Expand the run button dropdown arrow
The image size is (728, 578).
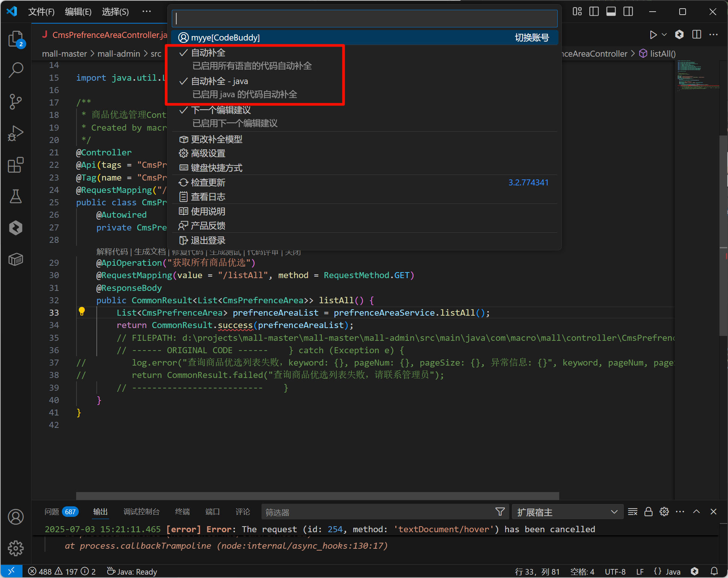tap(664, 35)
